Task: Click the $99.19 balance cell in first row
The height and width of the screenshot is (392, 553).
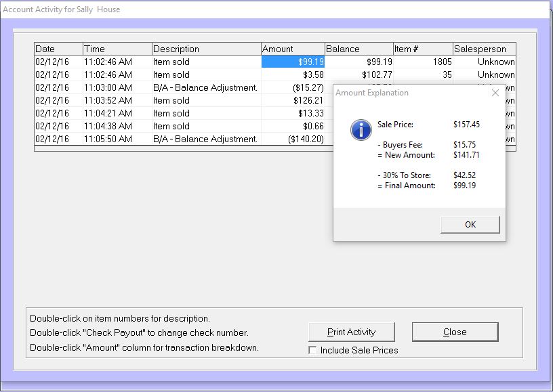Action: pos(359,62)
